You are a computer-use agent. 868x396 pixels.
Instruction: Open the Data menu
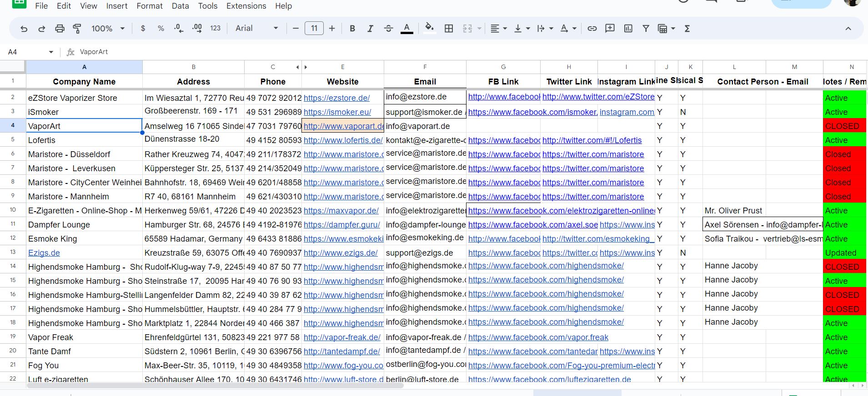pyautogui.click(x=181, y=6)
